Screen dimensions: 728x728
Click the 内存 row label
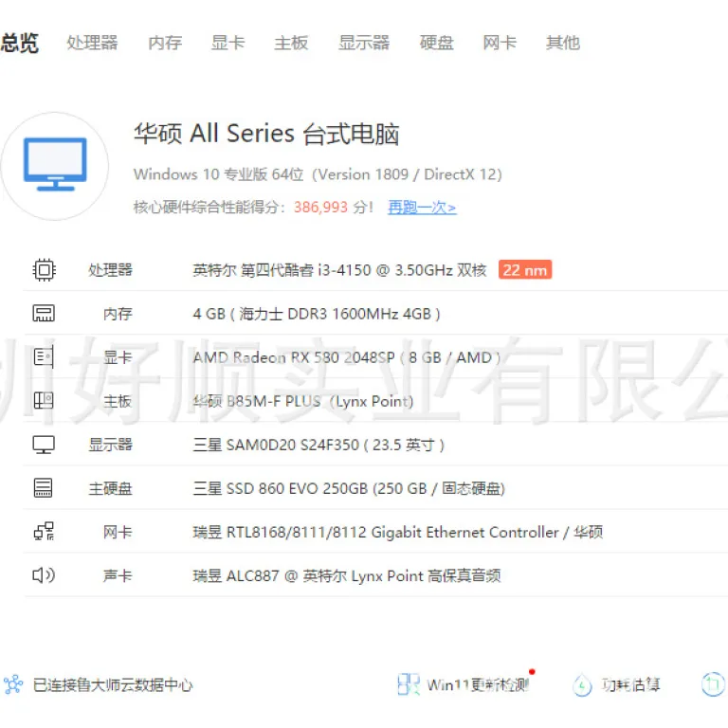pos(118,314)
